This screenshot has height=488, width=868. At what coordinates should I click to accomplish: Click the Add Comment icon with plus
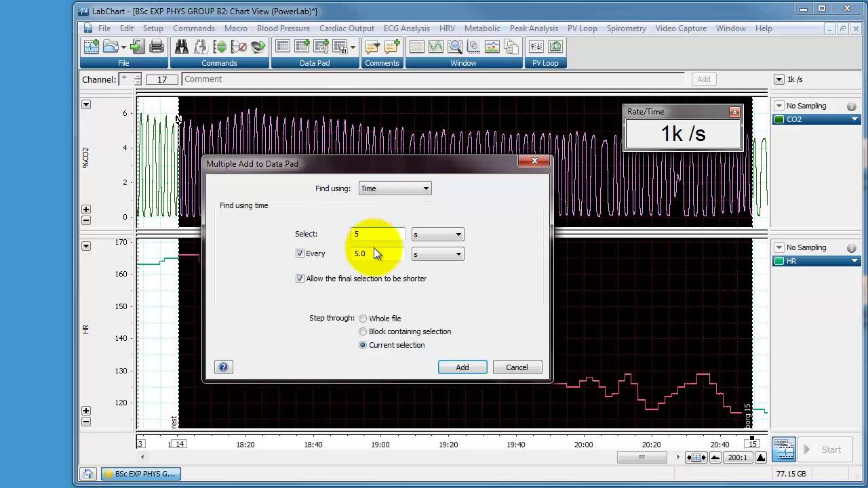[392, 47]
